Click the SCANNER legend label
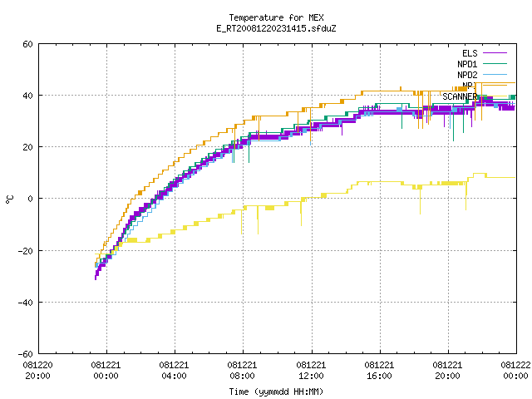The image size is (532, 399). click(x=460, y=96)
